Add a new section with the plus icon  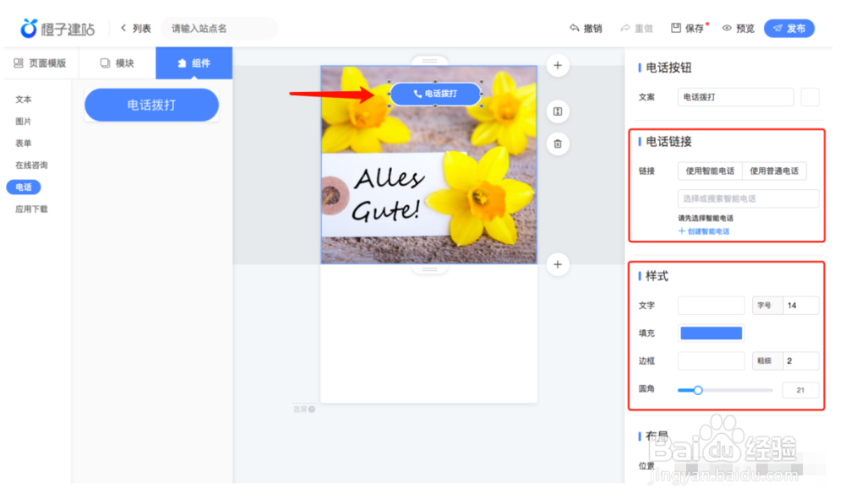(558, 66)
